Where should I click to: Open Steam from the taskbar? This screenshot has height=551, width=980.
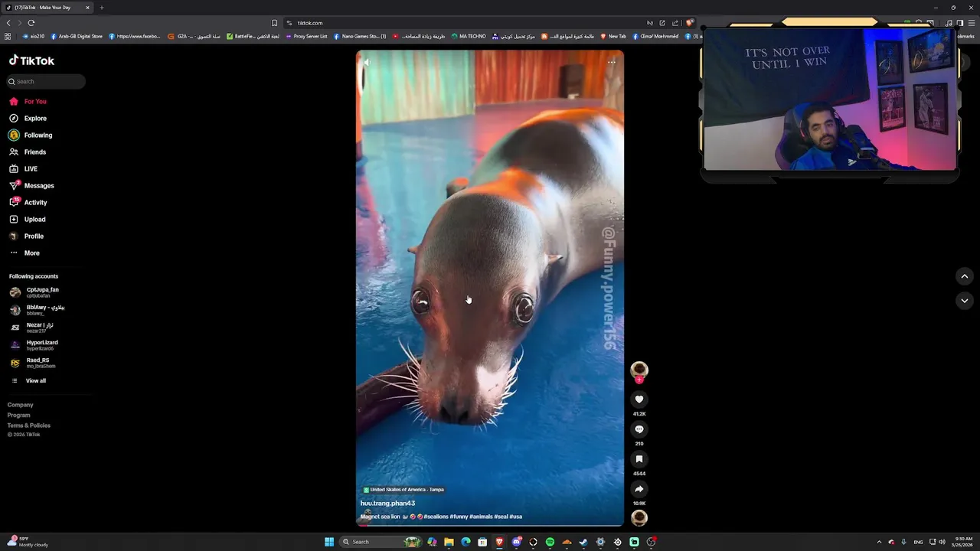tap(583, 542)
